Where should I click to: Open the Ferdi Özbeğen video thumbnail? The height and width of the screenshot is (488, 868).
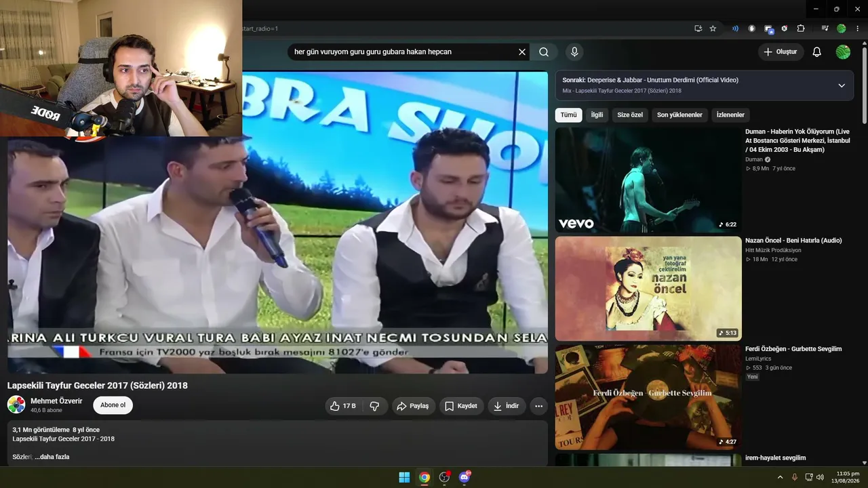pyautogui.click(x=648, y=397)
